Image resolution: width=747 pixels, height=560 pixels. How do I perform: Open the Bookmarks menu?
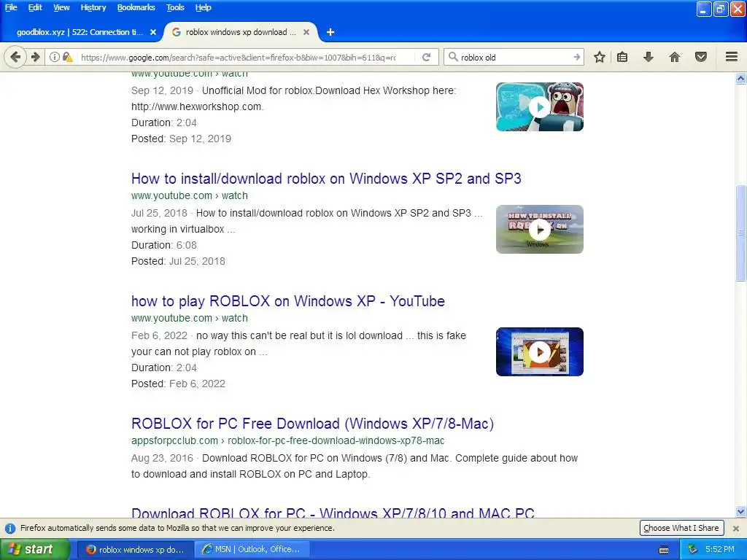(136, 7)
